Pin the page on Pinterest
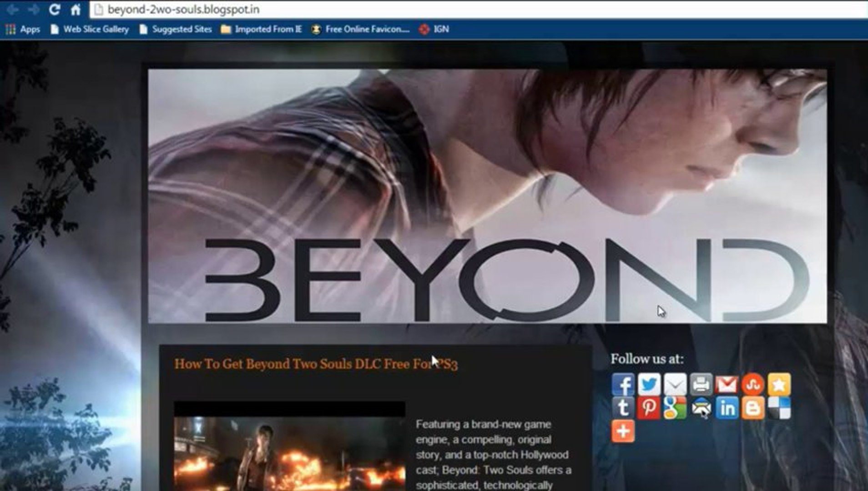The height and width of the screenshot is (491, 868). [x=649, y=408]
